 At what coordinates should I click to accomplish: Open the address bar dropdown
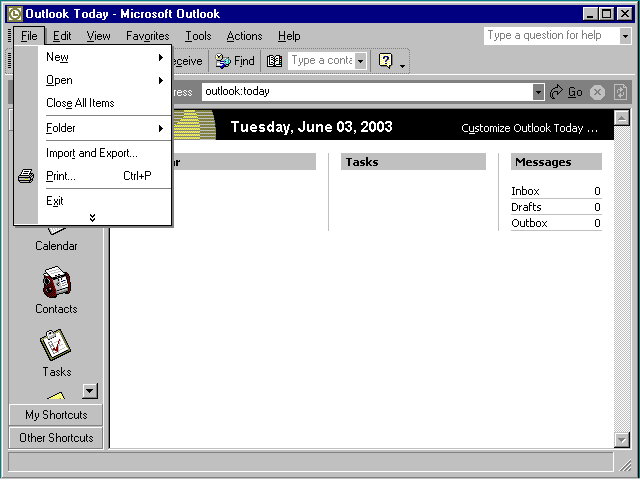(538, 92)
